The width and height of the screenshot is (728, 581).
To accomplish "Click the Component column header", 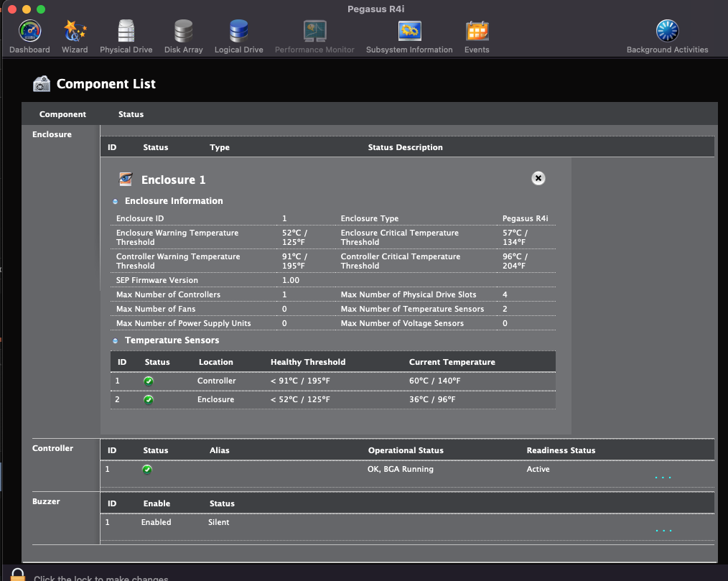I will 62,114.
